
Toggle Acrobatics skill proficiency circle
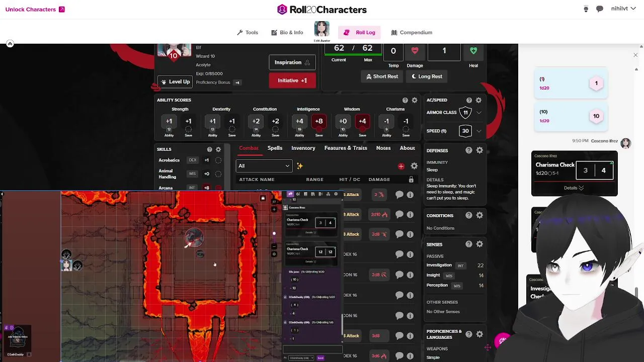click(x=218, y=160)
